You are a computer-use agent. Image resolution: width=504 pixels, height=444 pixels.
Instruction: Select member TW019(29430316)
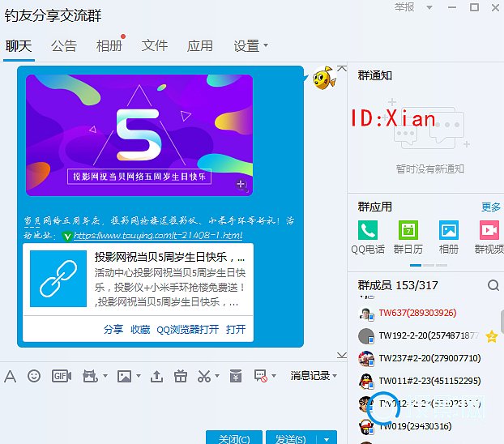[415, 426]
